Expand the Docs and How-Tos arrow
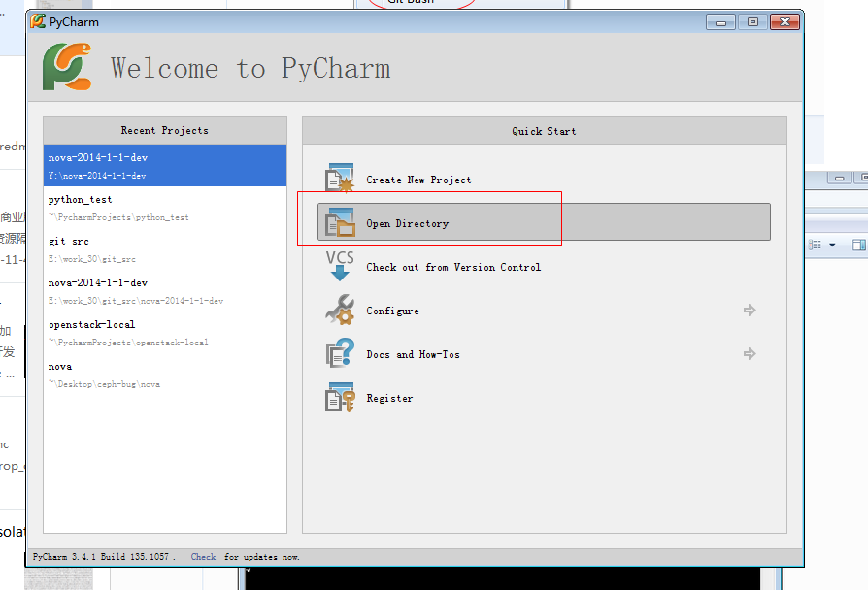Image resolution: width=868 pixels, height=590 pixels. 750,353
